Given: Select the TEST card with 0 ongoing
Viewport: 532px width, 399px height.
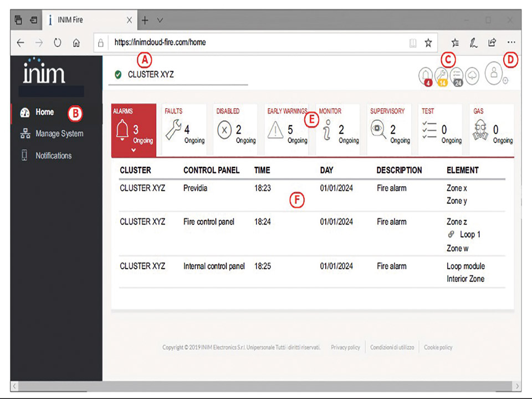Looking at the screenshot, I should pos(441,130).
